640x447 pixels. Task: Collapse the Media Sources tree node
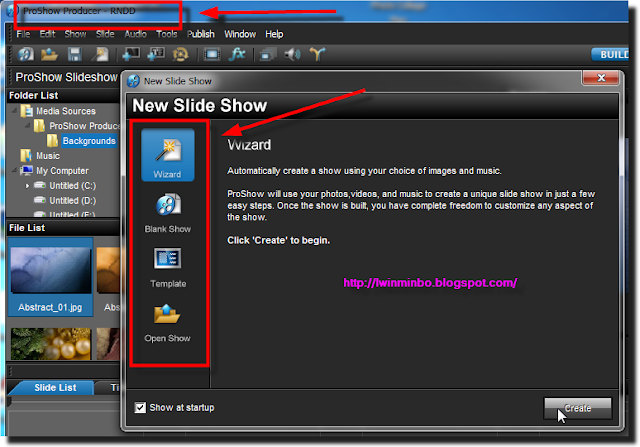pos(15,111)
